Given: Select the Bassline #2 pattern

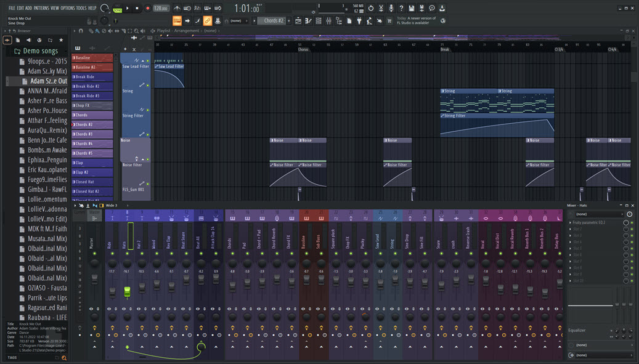Looking at the screenshot, I should 92,67.
